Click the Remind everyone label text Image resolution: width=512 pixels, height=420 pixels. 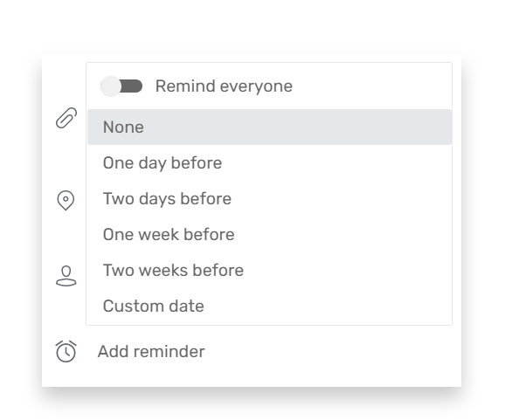click(x=224, y=86)
